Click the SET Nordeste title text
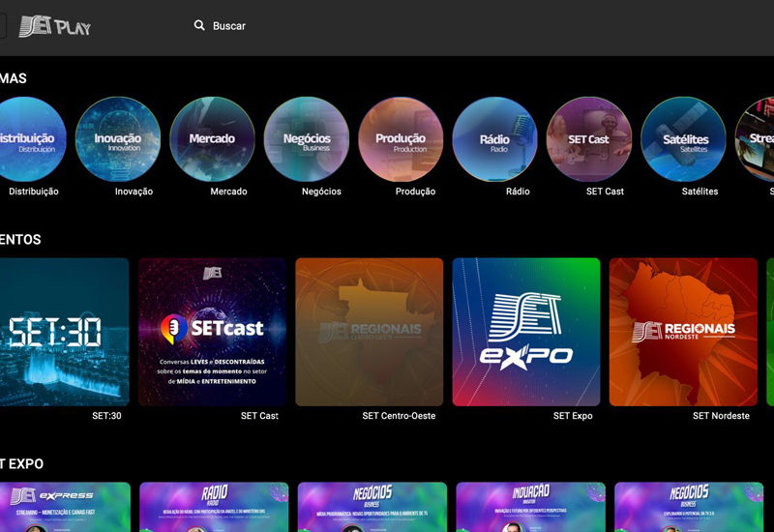Image resolution: width=774 pixels, height=532 pixels. coord(721,416)
